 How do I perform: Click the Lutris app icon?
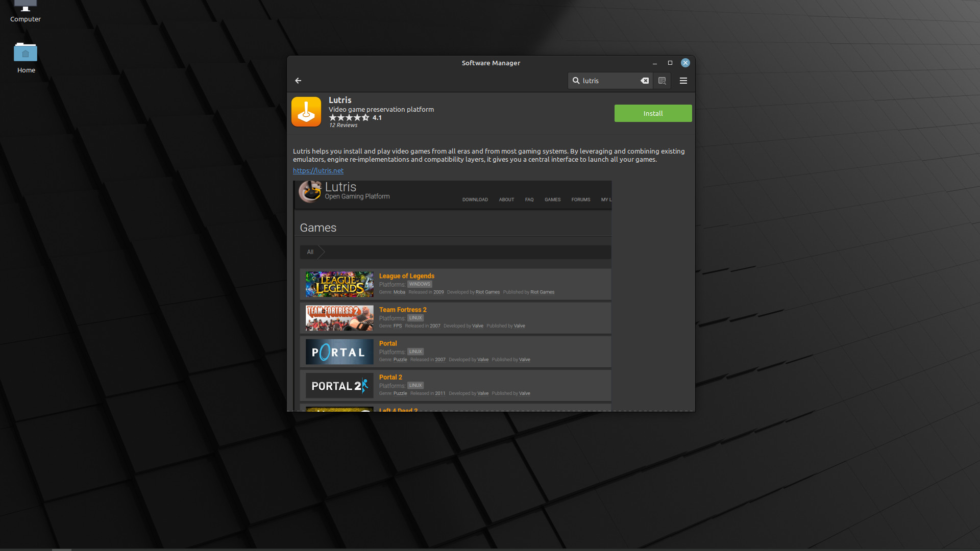pyautogui.click(x=306, y=112)
